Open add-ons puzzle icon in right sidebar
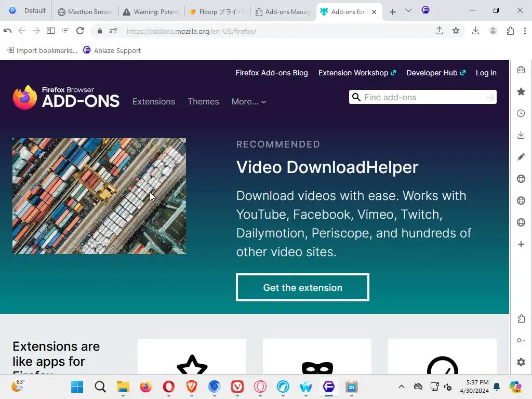Image resolution: width=532 pixels, height=399 pixels. point(521,318)
